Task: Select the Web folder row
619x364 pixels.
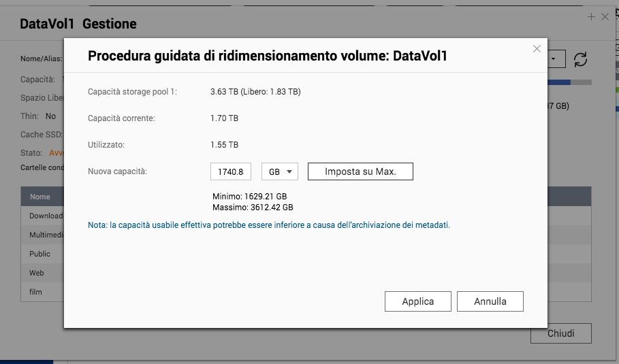Action: click(36, 273)
